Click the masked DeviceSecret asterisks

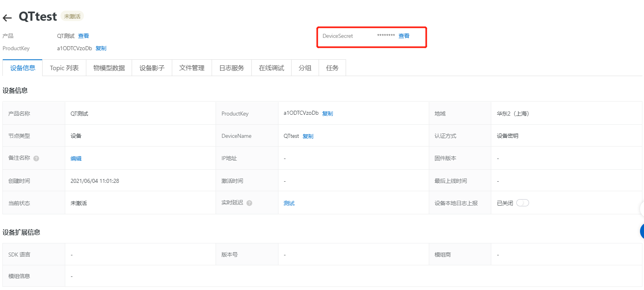pos(386,36)
